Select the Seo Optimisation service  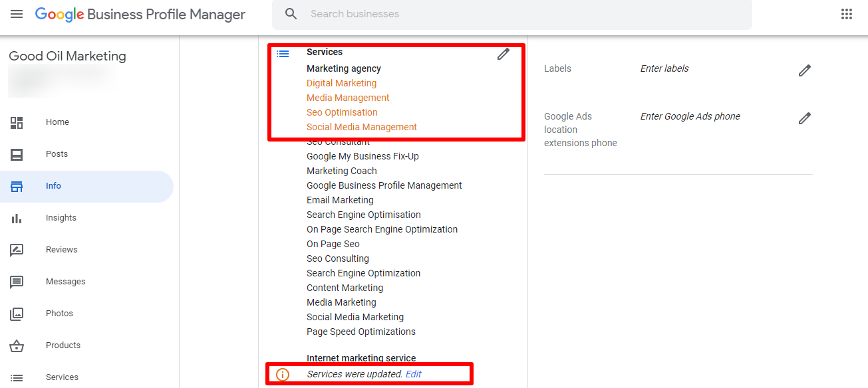[342, 112]
